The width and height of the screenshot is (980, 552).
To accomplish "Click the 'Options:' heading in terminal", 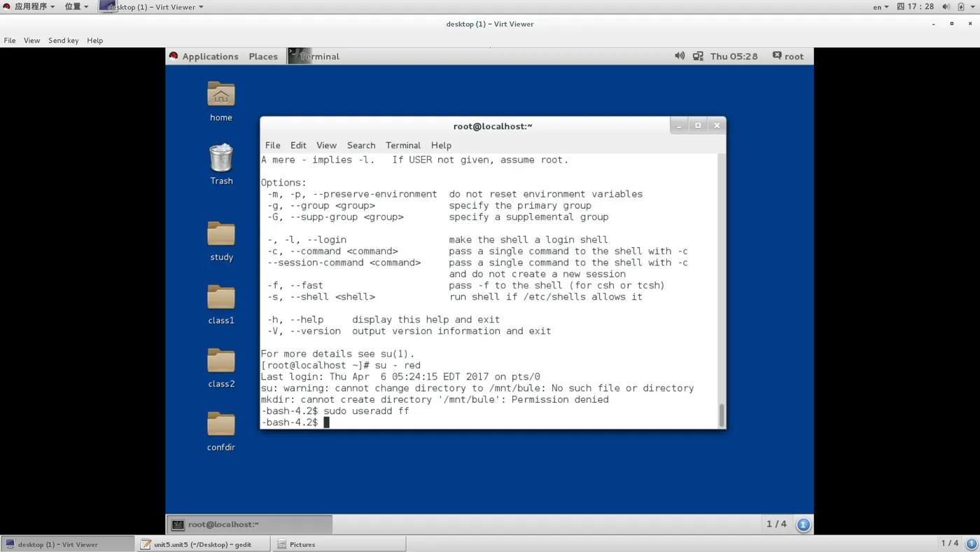I will [x=283, y=182].
